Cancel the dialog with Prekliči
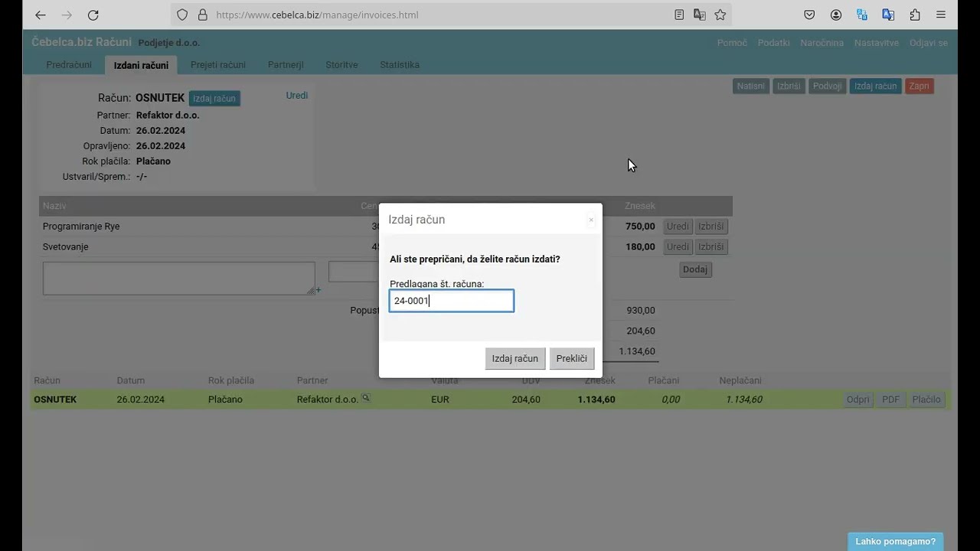This screenshot has height=551, width=980. coord(572,358)
